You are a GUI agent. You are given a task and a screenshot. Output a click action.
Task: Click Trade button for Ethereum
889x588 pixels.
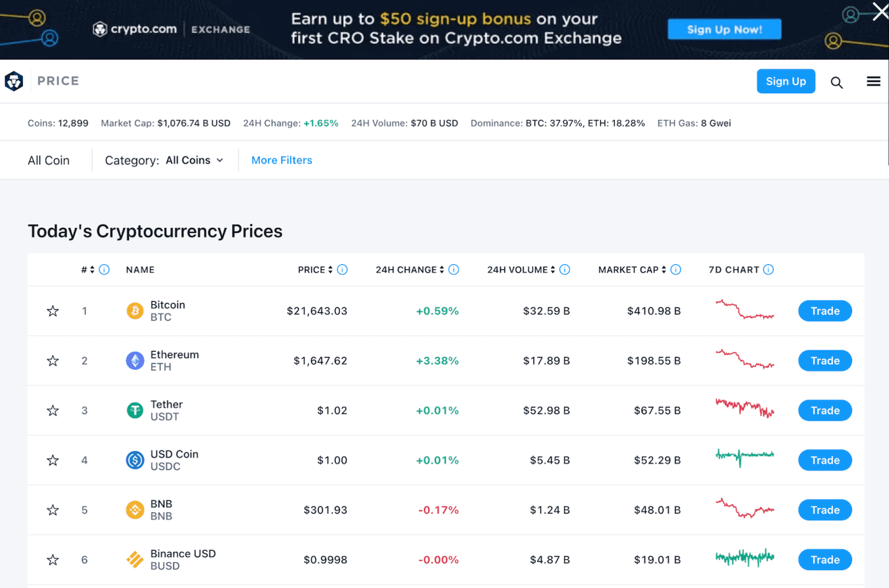(825, 360)
